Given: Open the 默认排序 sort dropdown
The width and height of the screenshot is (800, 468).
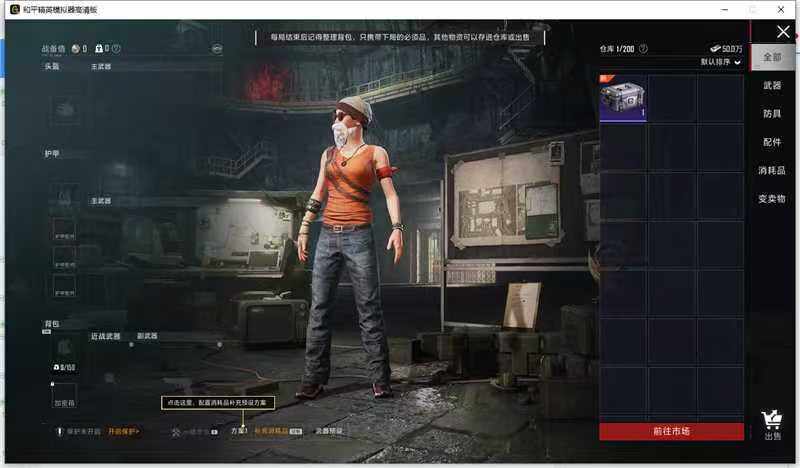Looking at the screenshot, I should coord(720,62).
